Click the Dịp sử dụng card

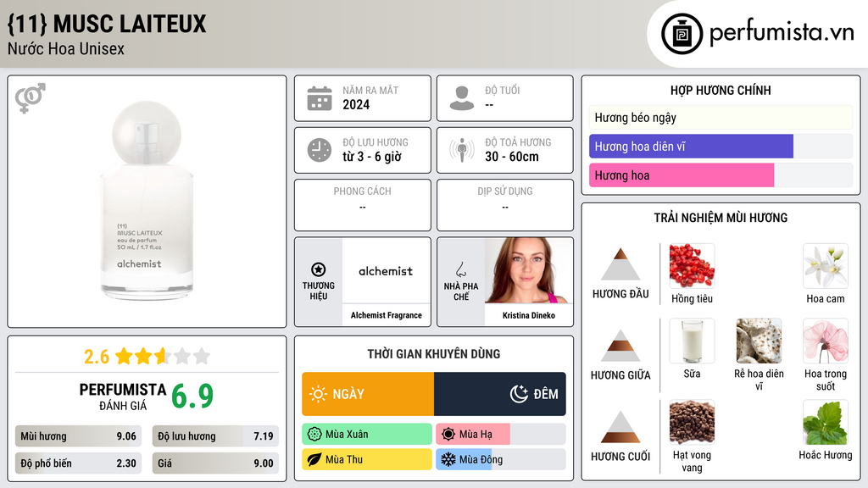(505, 205)
